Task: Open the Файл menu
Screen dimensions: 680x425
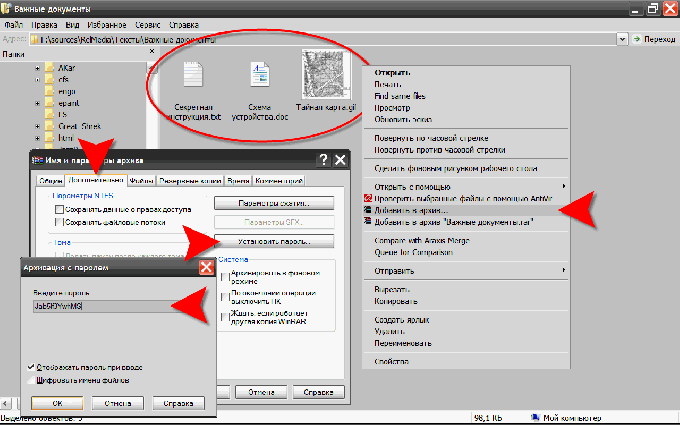Action: pos(13,25)
